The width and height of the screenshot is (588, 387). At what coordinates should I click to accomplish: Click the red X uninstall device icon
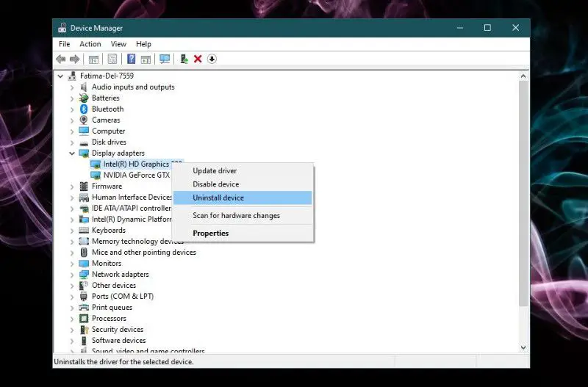pos(198,59)
